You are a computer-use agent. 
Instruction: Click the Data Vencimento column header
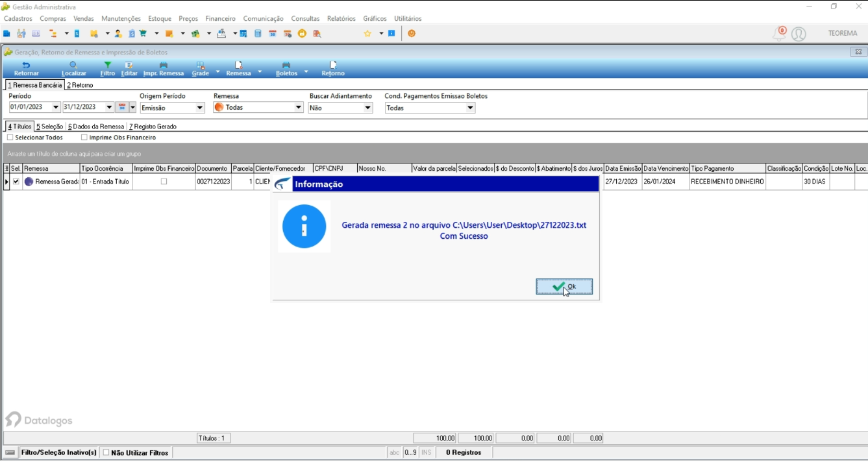click(x=665, y=169)
